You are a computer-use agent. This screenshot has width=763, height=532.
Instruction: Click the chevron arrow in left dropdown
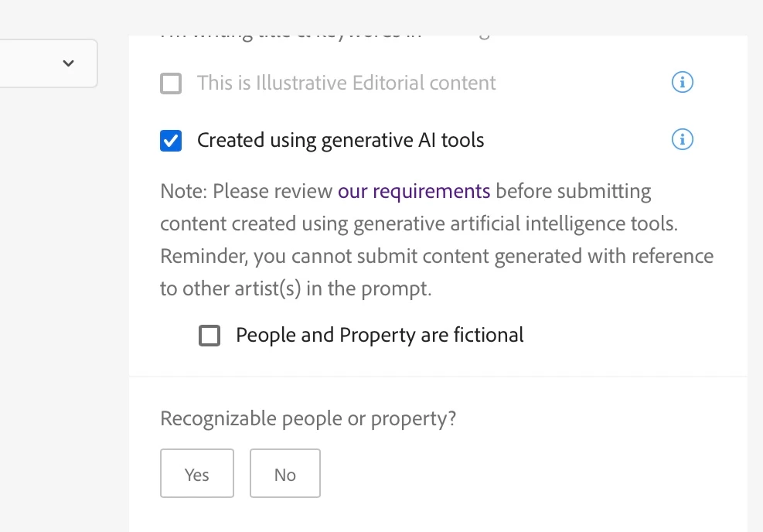[69, 63]
